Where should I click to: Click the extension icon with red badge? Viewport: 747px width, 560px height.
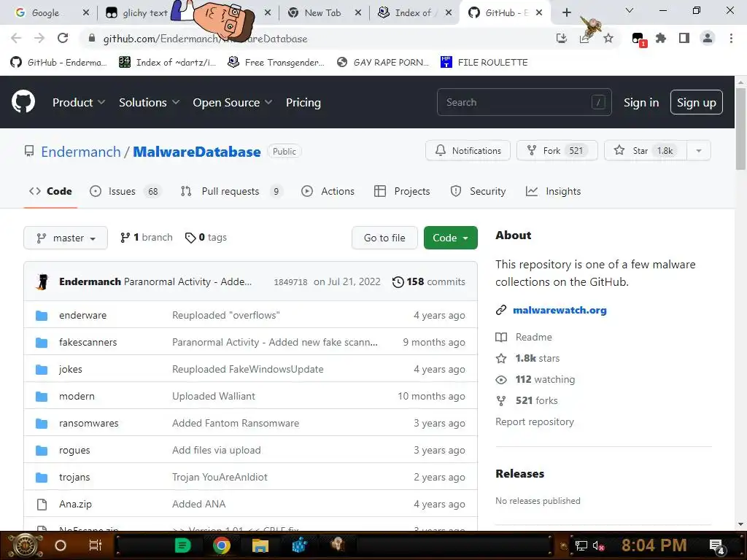coord(638,39)
